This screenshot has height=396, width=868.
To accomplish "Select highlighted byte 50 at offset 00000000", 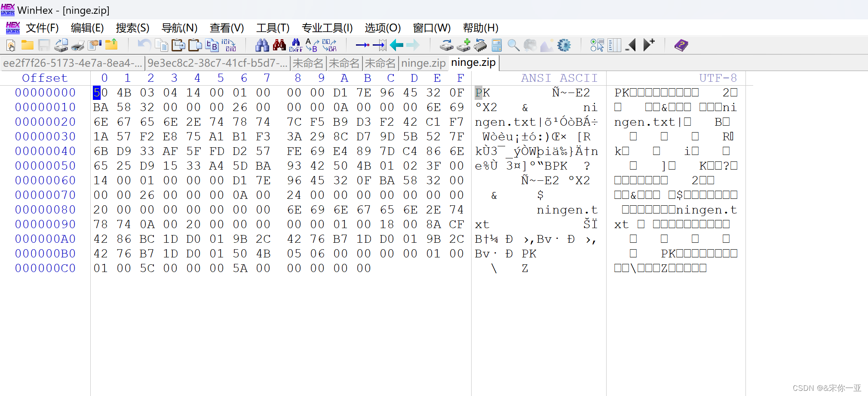I will pos(101,93).
